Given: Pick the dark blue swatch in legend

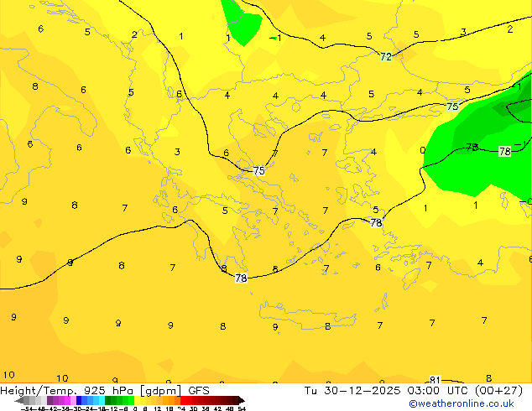Looking at the screenshot, I should click(x=79, y=400).
